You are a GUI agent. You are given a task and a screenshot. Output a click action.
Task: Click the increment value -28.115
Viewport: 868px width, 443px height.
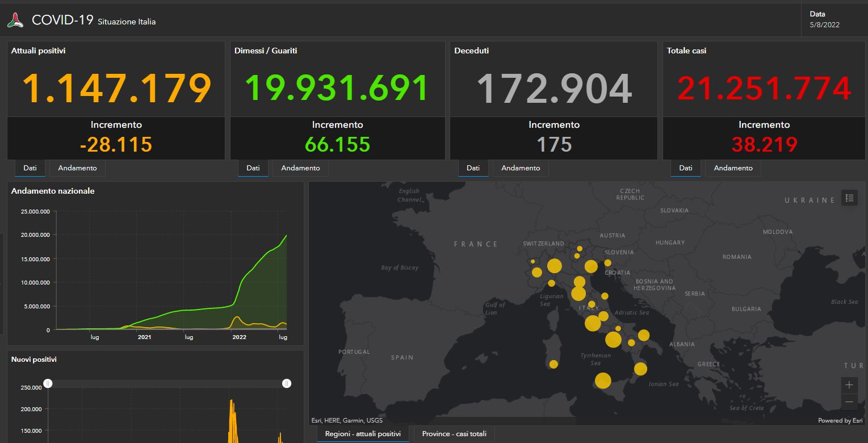[x=116, y=145]
